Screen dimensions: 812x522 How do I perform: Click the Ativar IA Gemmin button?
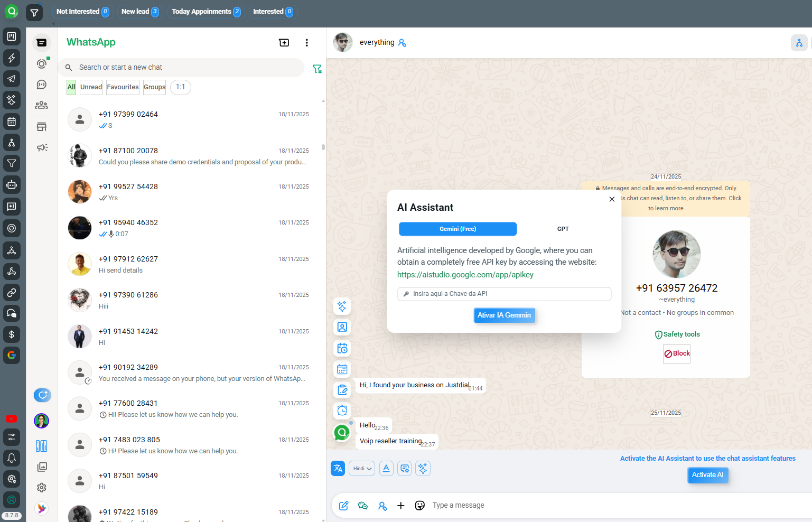(x=504, y=315)
